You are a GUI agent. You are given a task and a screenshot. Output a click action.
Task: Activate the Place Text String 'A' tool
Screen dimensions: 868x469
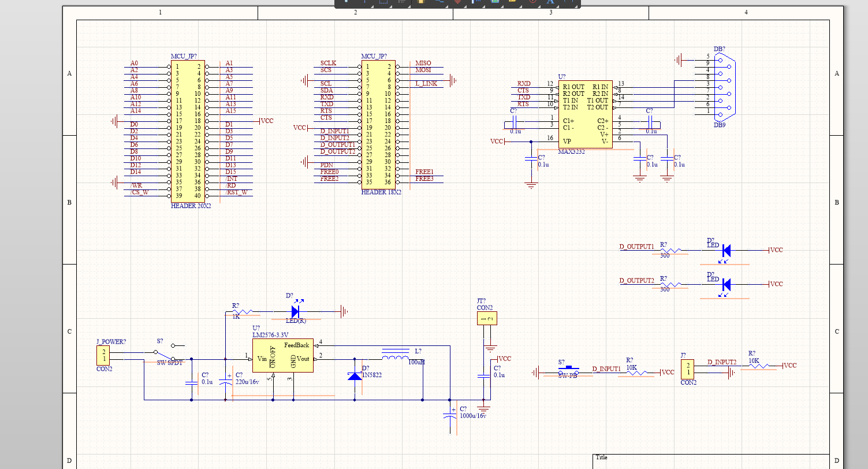coord(550,2)
